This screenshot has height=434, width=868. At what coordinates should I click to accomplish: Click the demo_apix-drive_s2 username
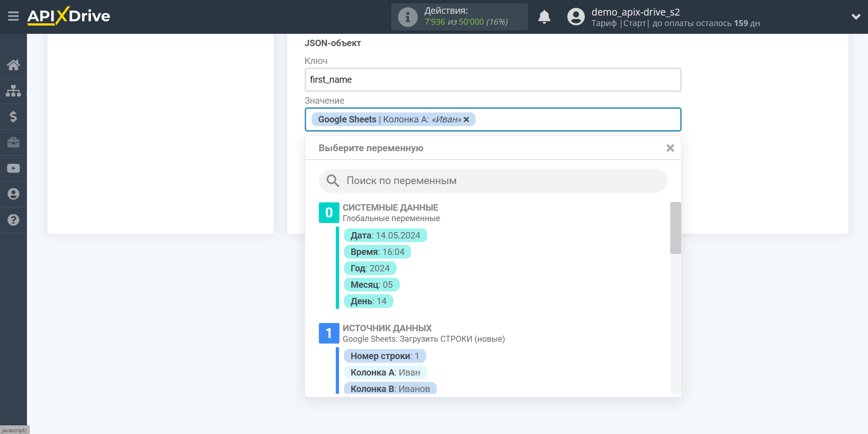click(x=635, y=12)
